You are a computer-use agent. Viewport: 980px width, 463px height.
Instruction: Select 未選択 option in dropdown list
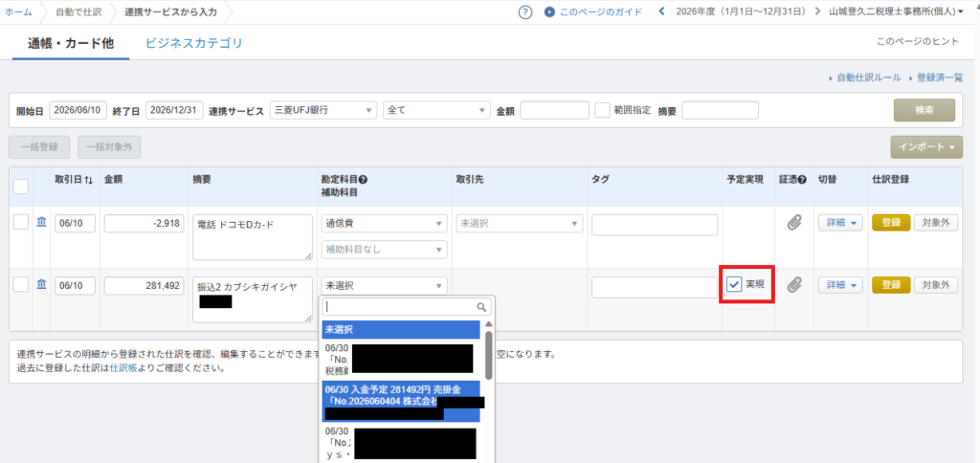click(401, 329)
